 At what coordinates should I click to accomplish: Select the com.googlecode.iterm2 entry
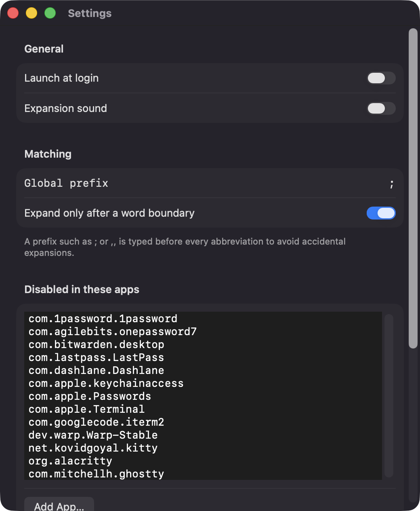click(x=97, y=422)
